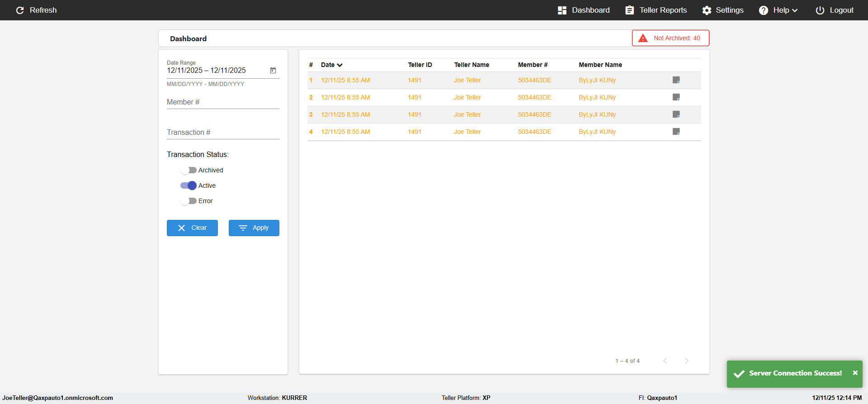
Task: Click the Logout power icon
Action: click(x=820, y=10)
